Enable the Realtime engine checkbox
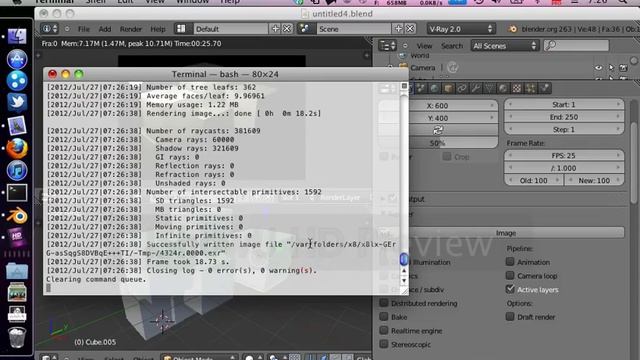This screenshot has width=640, height=360. click(384, 330)
